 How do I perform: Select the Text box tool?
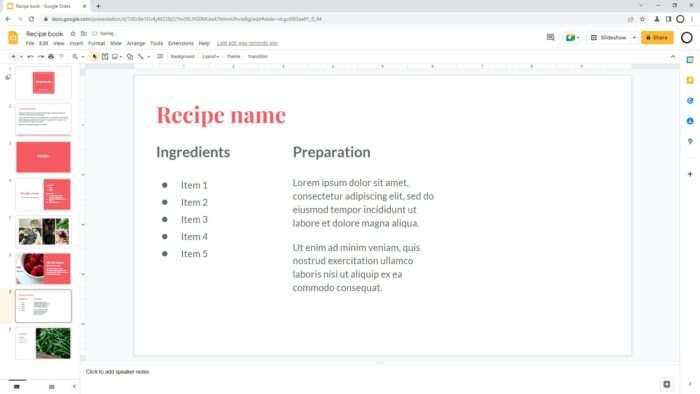105,57
